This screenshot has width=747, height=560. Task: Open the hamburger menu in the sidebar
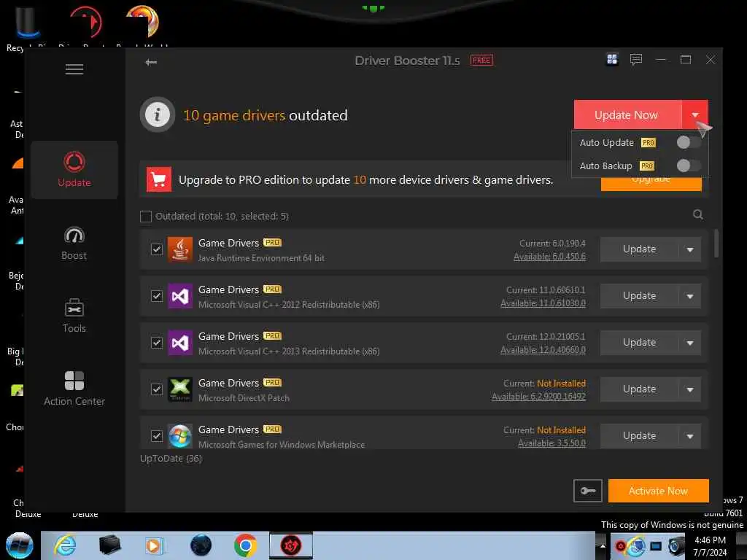coord(74,69)
